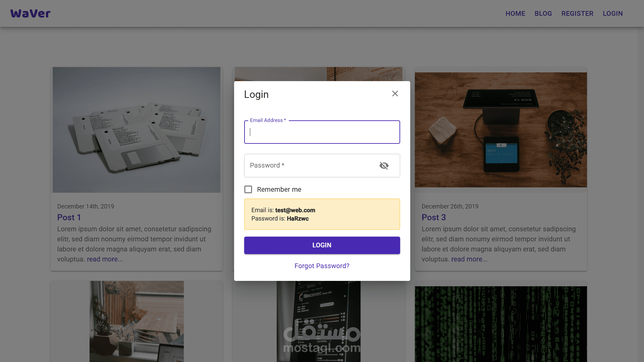Click the WaVer logo
The height and width of the screenshot is (362, 644).
pos(30,13)
